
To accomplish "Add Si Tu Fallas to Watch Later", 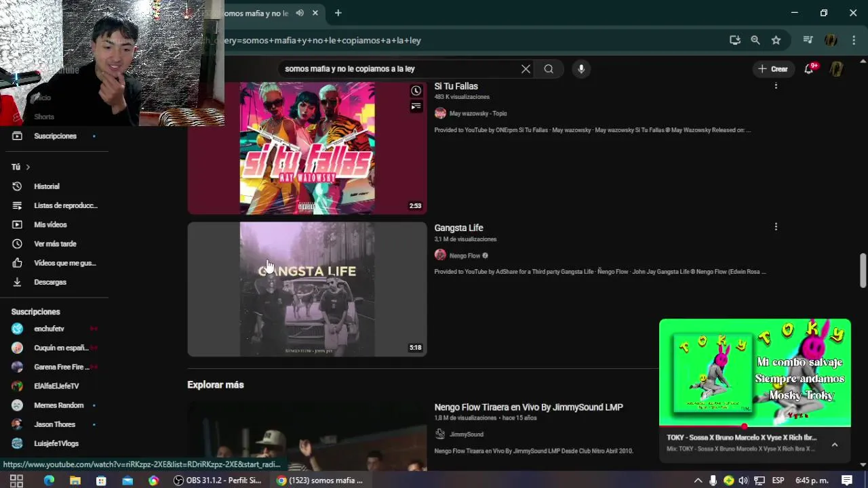I will click(416, 91).
